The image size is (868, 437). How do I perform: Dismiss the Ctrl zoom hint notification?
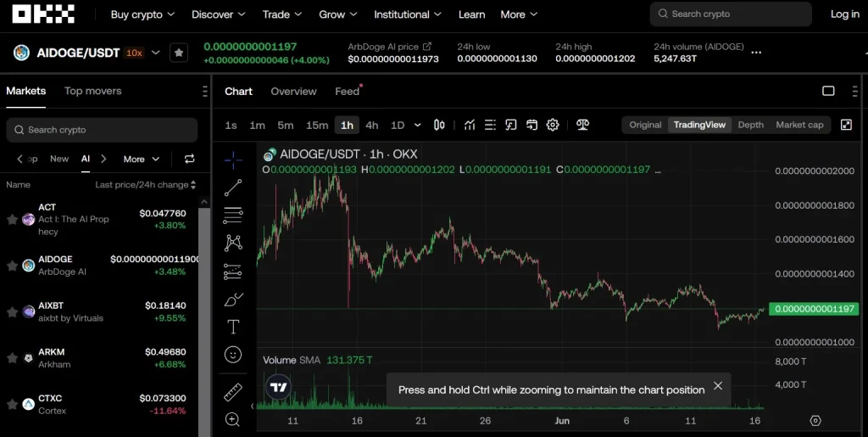718,385
